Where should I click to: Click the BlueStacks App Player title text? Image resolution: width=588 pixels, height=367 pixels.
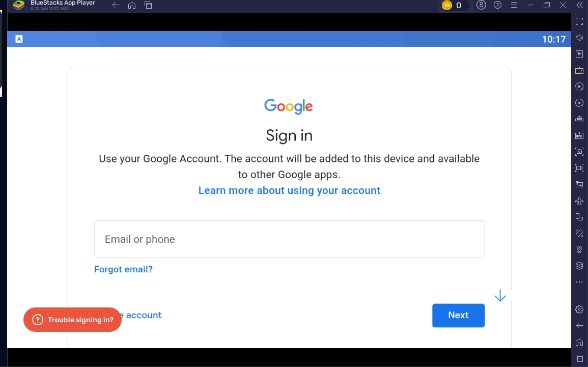[x=63, y=3]
